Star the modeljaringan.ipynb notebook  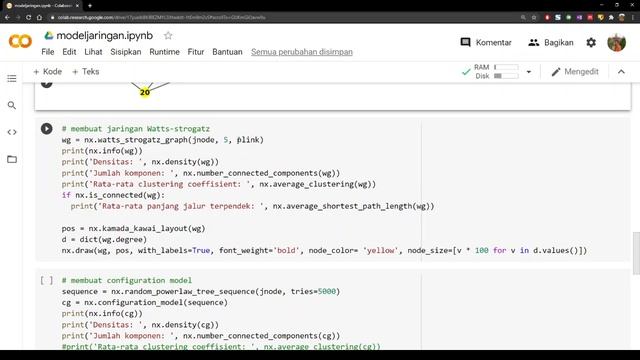point(168,36)
